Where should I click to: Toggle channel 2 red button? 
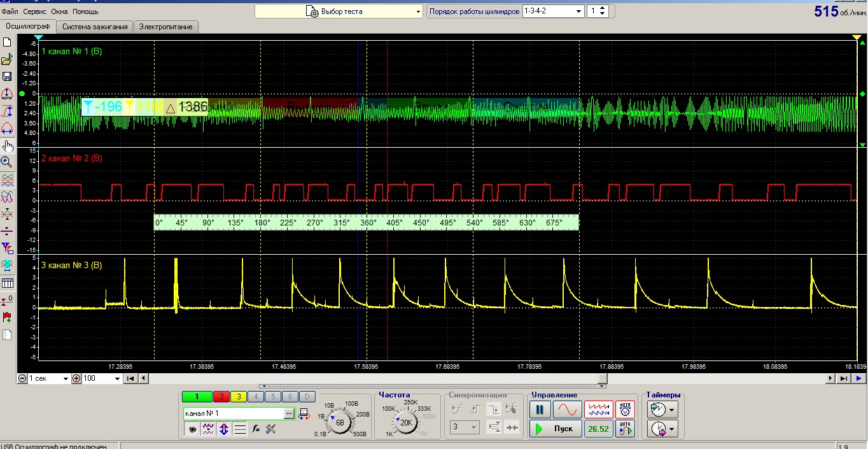coord(221,397)
